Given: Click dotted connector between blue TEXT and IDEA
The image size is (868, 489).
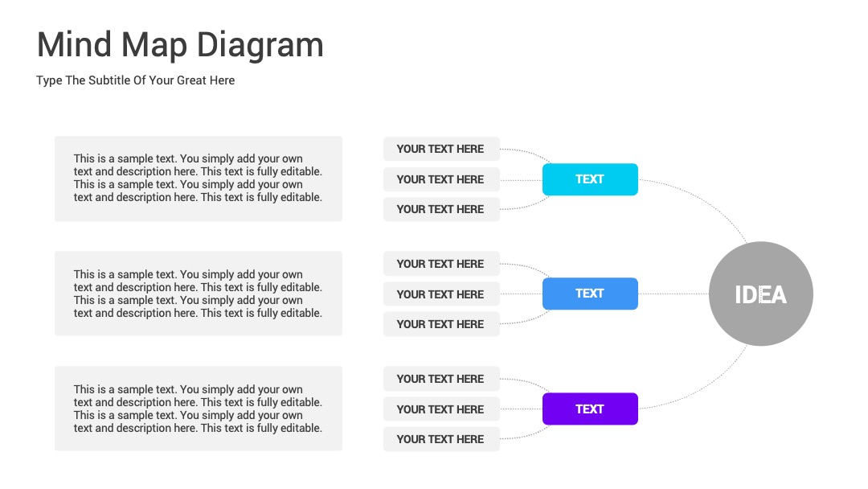Looking at the screenshot, I should (x=674, y=294).
